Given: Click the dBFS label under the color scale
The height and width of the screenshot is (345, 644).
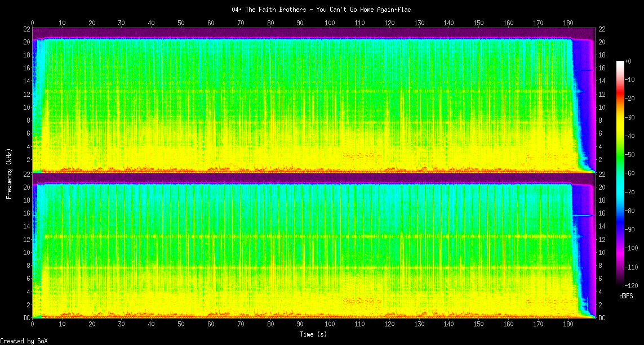Looking at the screenshot, I should click(626, 295).
